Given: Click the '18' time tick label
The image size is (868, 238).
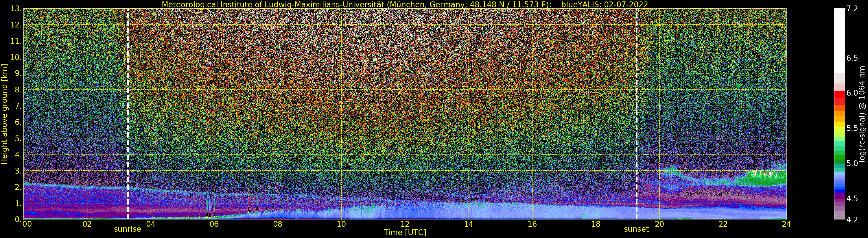Looking at the screenshot, I should coord(596,224).
